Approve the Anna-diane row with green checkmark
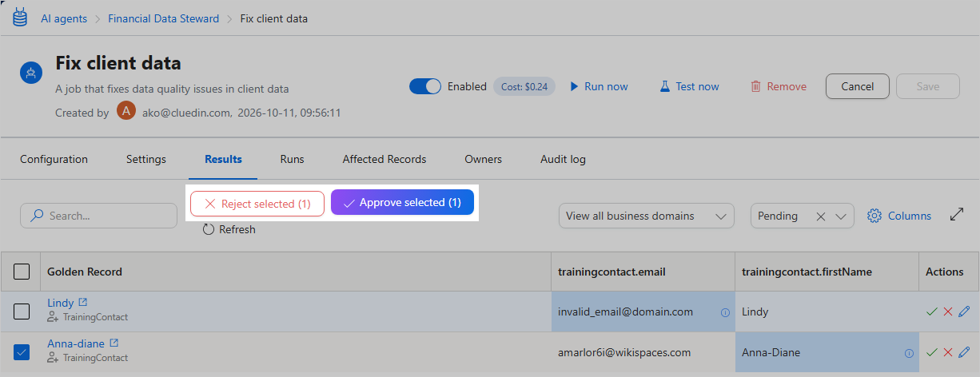Viewport: 980px width, 377px height. click(931, 352)
